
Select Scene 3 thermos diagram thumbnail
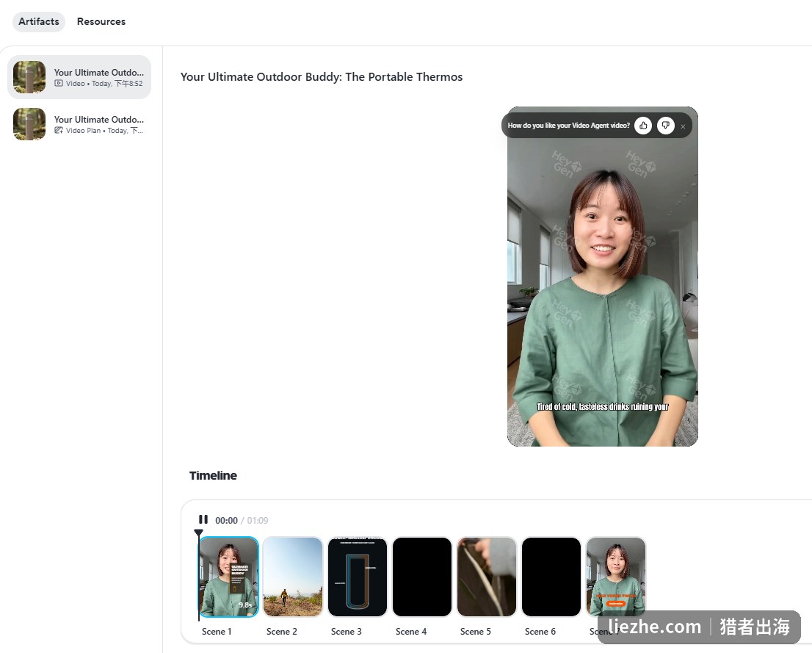pyautogui.click(x=358, y=577)
